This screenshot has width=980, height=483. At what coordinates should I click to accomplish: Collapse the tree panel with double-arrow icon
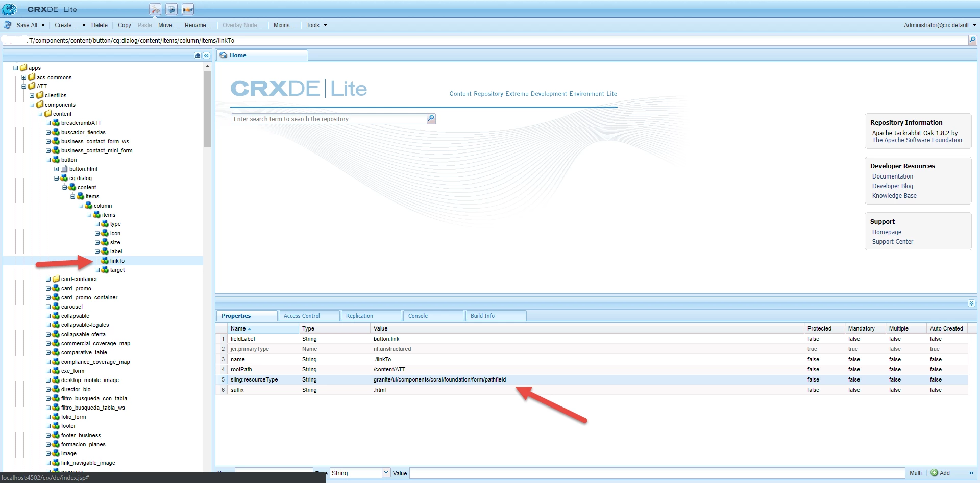pyautogui.click(x=206, y=55)
